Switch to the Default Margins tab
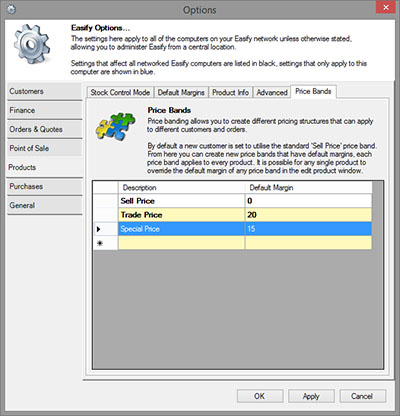 181,92
